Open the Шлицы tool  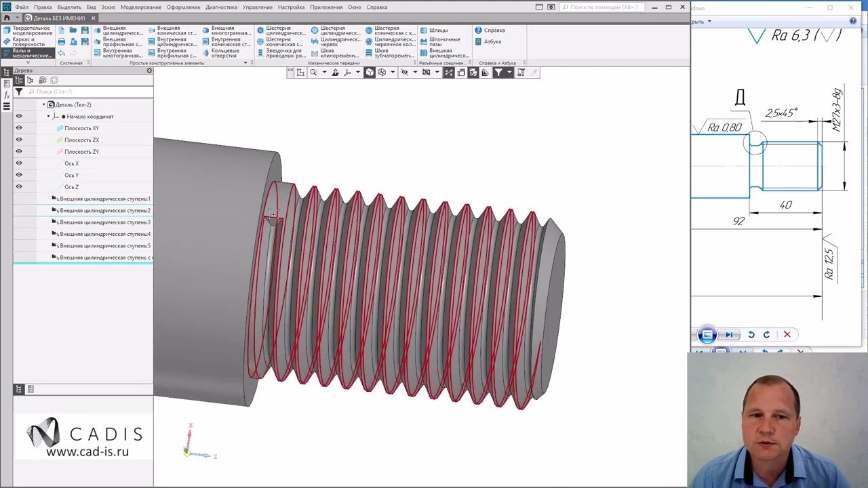click(x=434, y=30)
